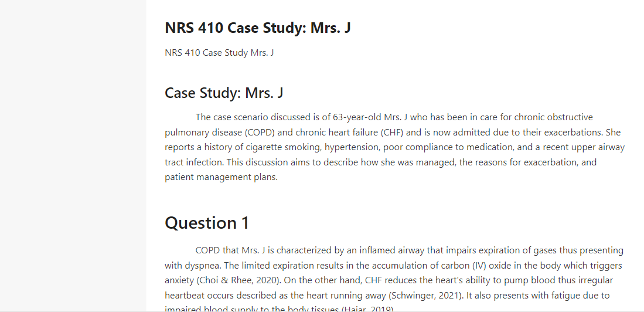Screen dimensions: 644x312
Task: Click the small subtitle NRS 410 Case Study Mrs. J
Action: [x=219, y=53]
